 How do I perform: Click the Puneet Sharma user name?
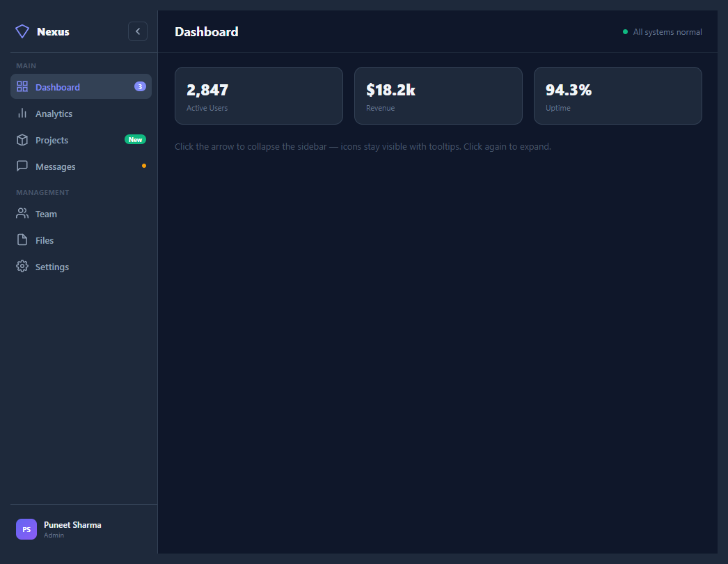72,525
